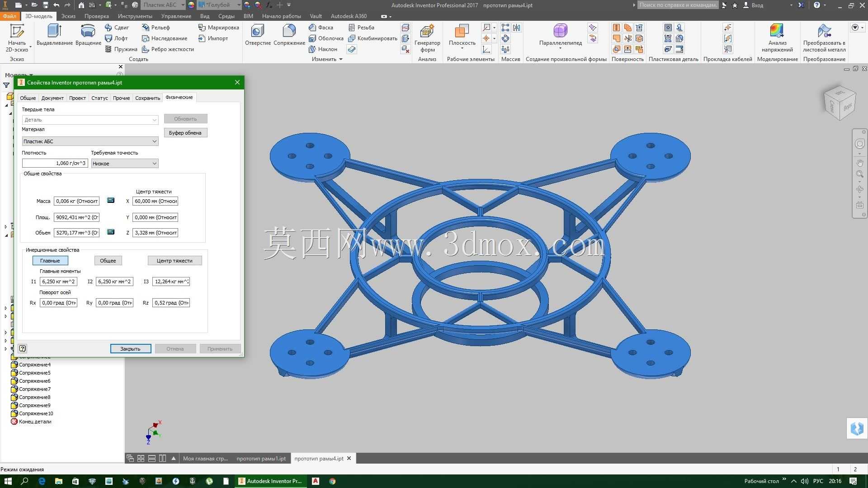Open the Проверка ribbon tab
This screenshot has width=868, height=488.
click(x=97, y=16)
